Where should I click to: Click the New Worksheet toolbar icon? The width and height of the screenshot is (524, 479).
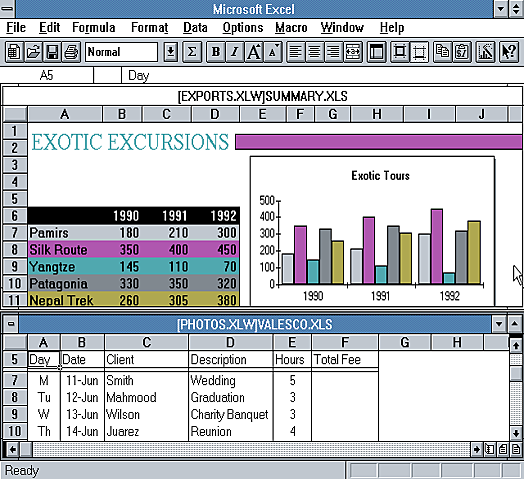[x=14, y=52]
